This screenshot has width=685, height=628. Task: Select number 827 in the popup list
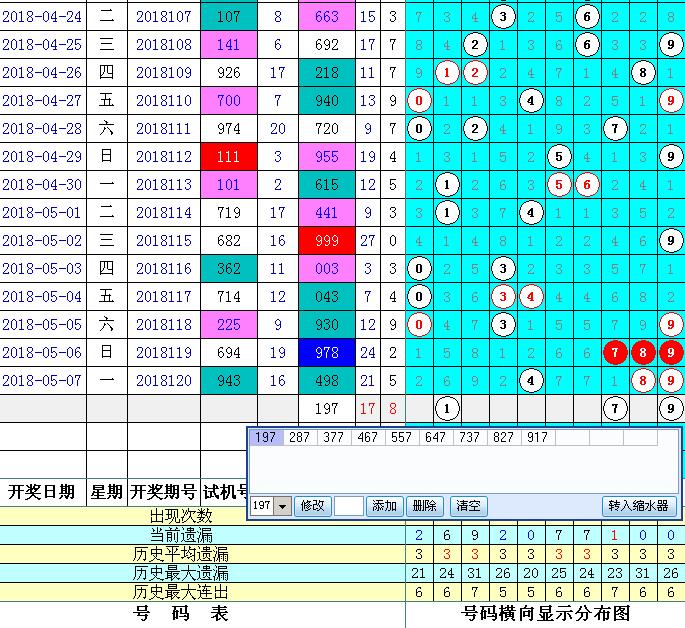(x=504, y=437)
